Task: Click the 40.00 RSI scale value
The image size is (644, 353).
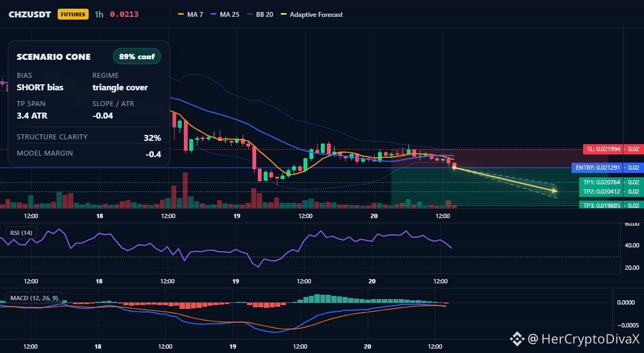Action: point(631,245)
